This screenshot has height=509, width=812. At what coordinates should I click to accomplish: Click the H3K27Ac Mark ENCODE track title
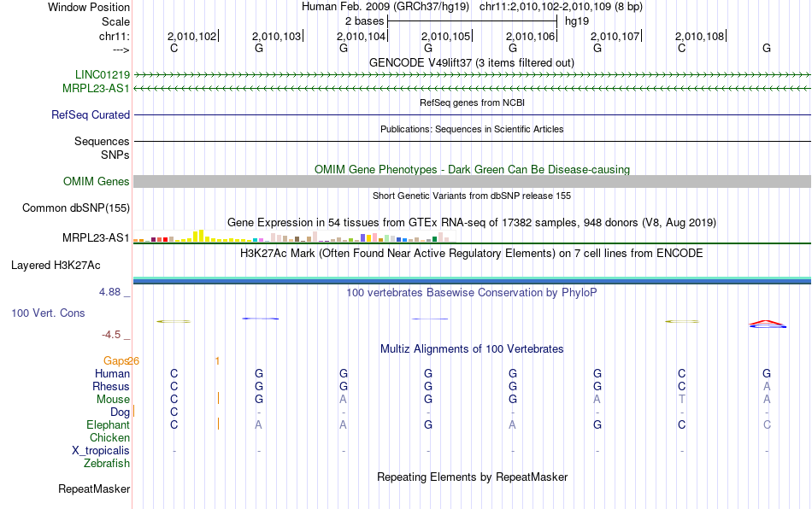472,253
